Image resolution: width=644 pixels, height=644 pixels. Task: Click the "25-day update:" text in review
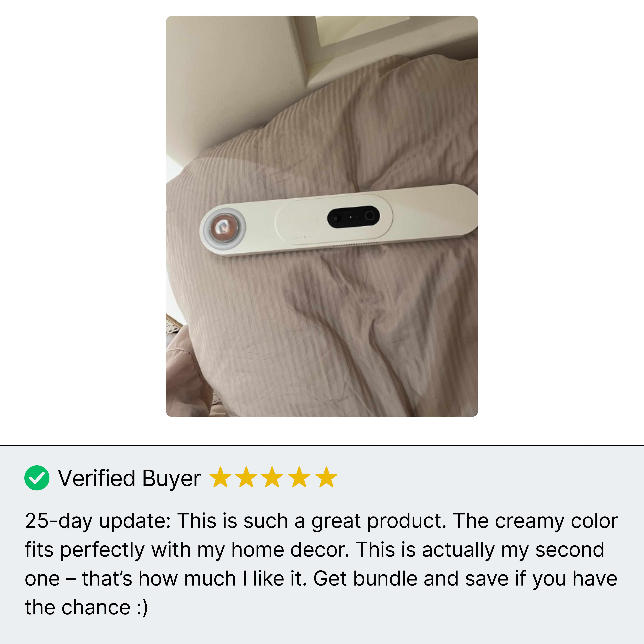click(98, 521)
